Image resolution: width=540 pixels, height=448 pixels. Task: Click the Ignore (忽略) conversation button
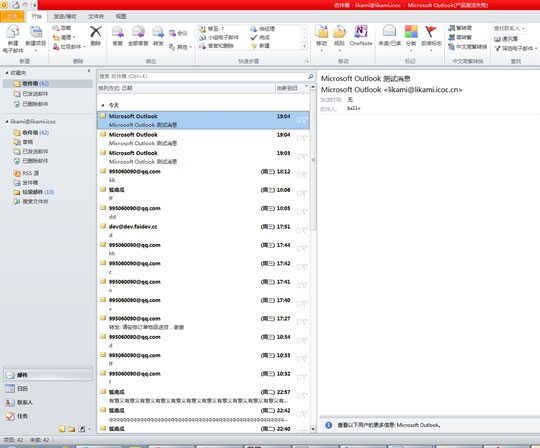[62, 28]
